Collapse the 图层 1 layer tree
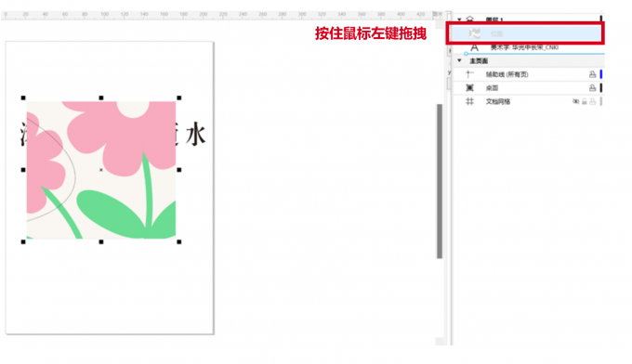The height and width of the screenshot is (364, 632). click(x=459, y=19)
